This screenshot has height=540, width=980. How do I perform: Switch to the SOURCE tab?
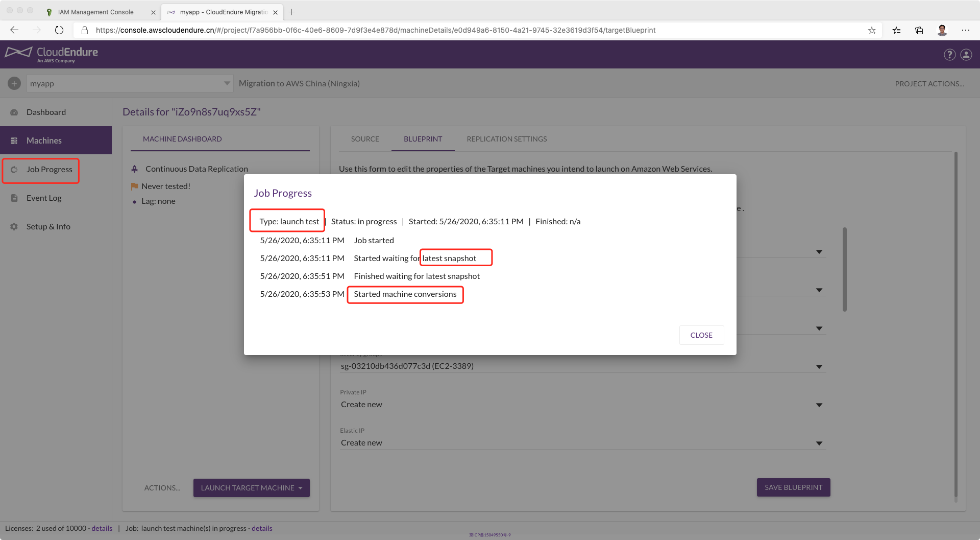point(365,139)
